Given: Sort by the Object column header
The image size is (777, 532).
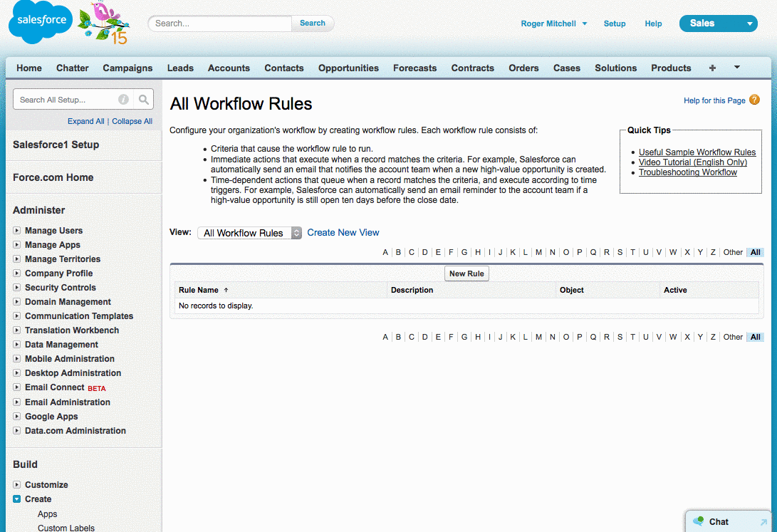Looking at the screenshot, I should tap(571, 290).
